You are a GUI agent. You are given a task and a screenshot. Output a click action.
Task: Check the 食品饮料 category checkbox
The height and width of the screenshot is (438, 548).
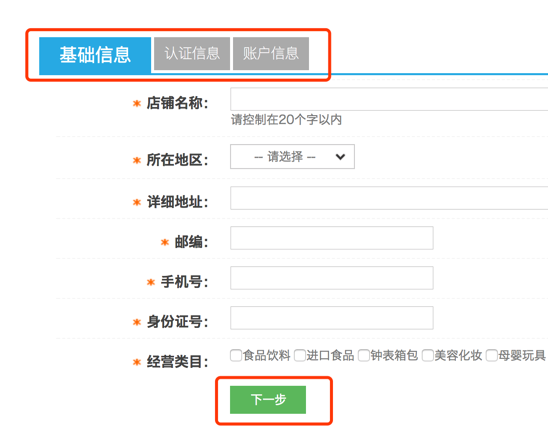(236, 356)
